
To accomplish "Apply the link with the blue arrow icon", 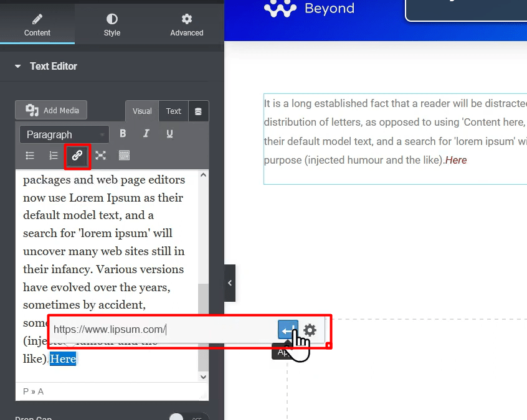I will [x=287, y=330].
